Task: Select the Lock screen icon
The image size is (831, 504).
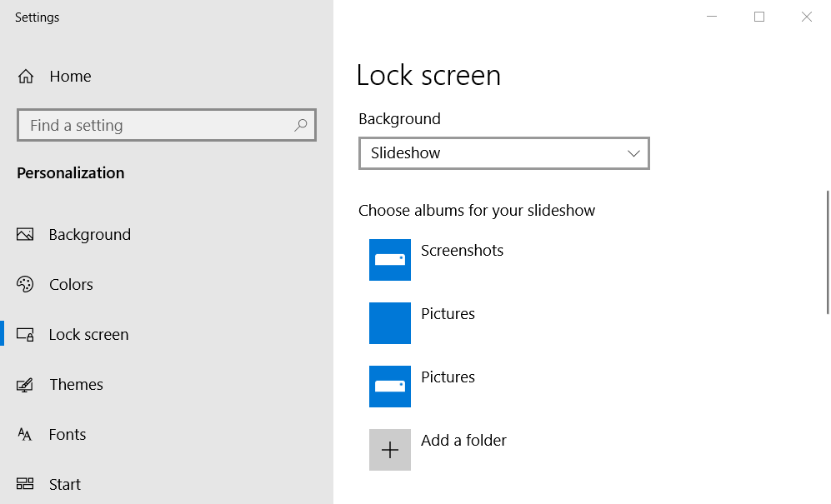Action: click(x=26, y=334)
